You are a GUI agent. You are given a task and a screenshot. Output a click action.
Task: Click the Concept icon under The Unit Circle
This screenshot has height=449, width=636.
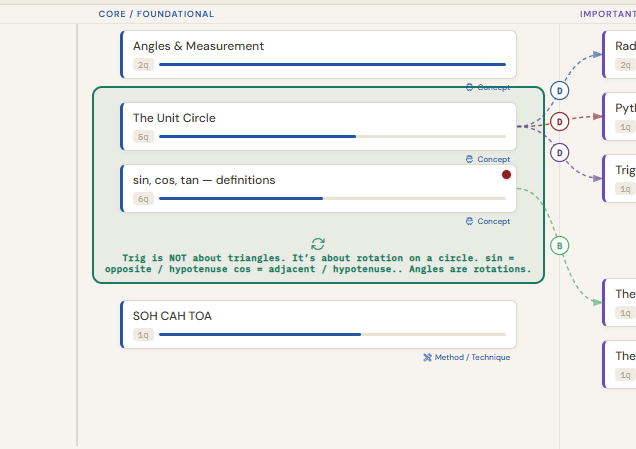coord(470,159)
